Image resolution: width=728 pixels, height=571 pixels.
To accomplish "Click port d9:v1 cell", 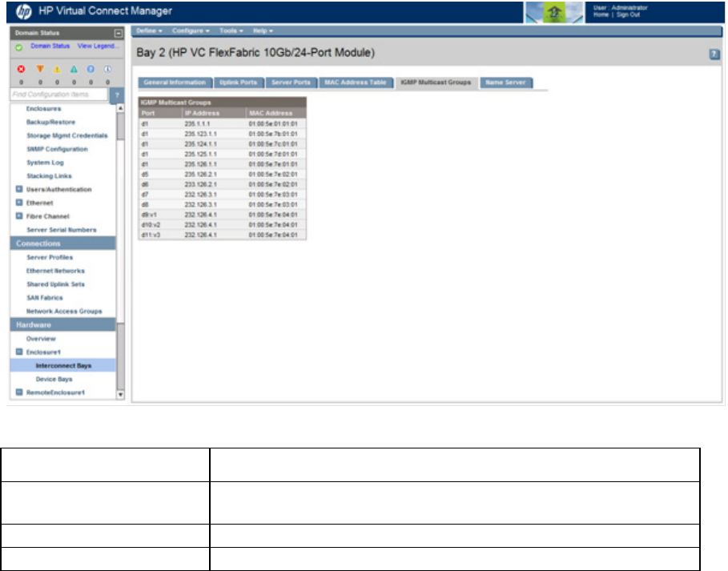I will tap(149, 215).
